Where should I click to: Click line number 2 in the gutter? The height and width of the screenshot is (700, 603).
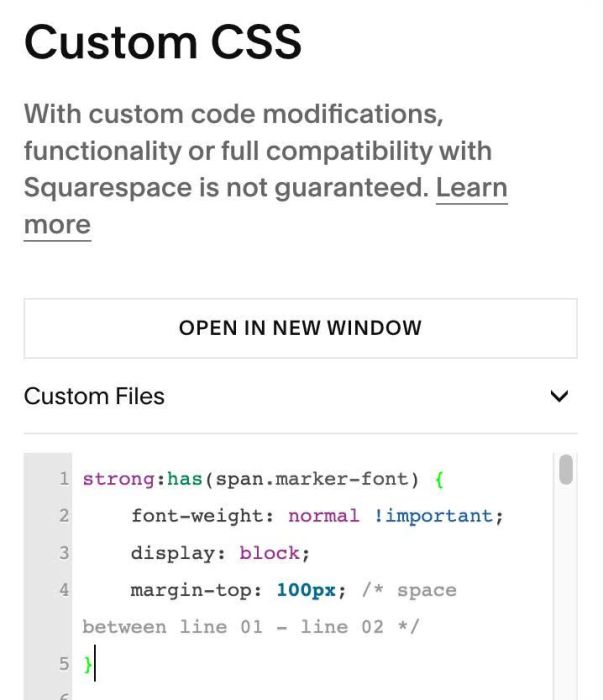click(64, 516)
